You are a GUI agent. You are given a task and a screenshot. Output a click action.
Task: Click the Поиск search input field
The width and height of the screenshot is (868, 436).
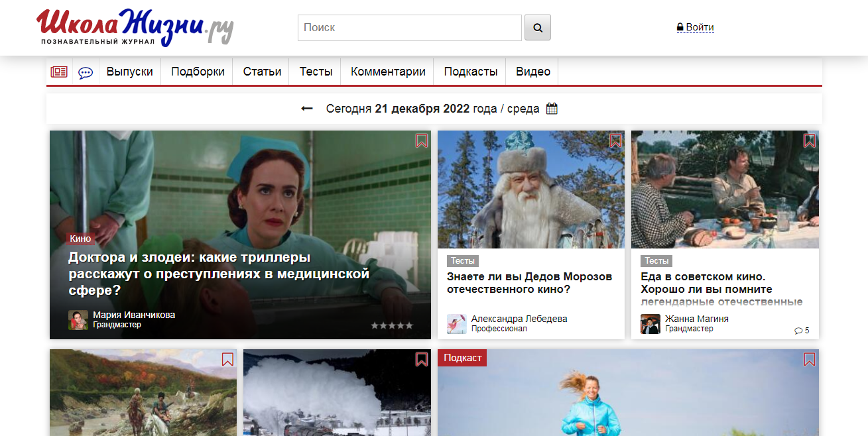coord(410,28)
